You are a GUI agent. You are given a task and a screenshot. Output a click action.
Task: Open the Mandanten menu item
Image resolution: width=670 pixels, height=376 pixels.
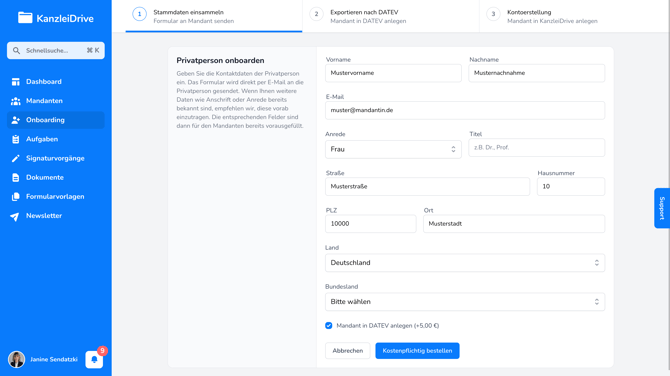(x=56, y=101)
